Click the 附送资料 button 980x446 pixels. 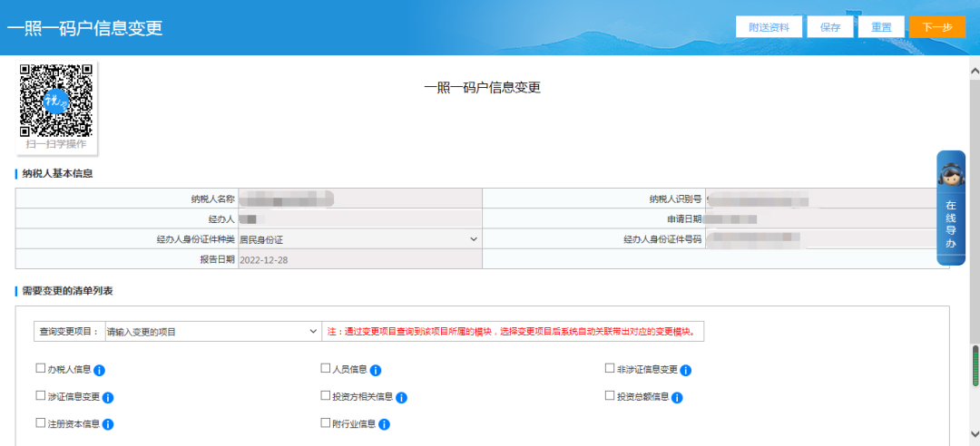(769, 27)
